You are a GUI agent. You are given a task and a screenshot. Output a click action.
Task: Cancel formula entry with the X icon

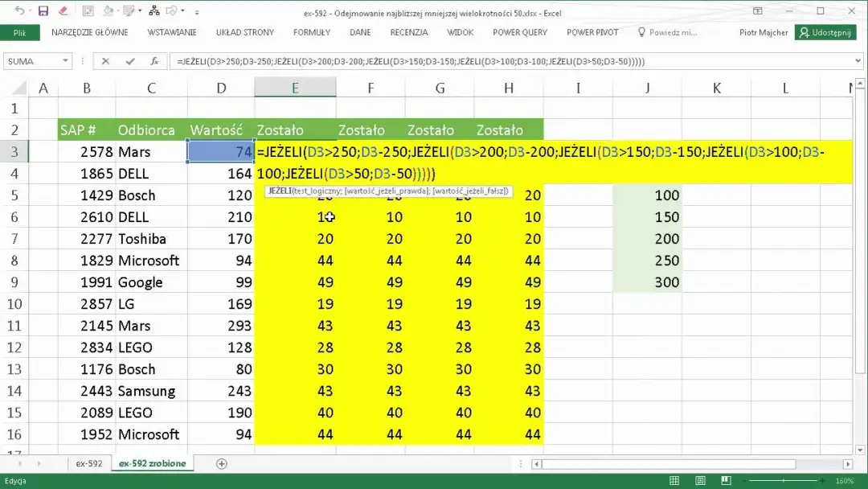(x=106, y=61)
